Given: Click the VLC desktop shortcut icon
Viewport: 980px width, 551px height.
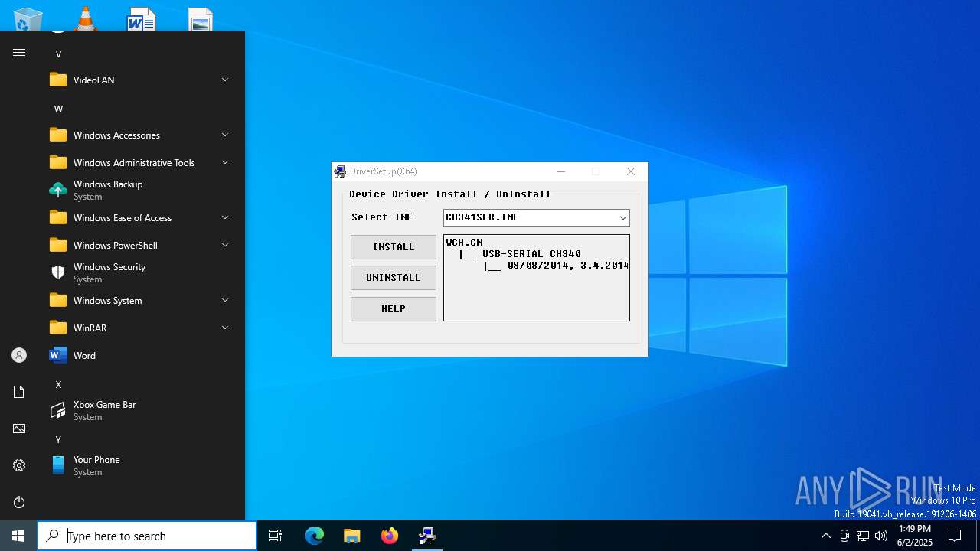Looking at the screenshot, I should 85,18.
